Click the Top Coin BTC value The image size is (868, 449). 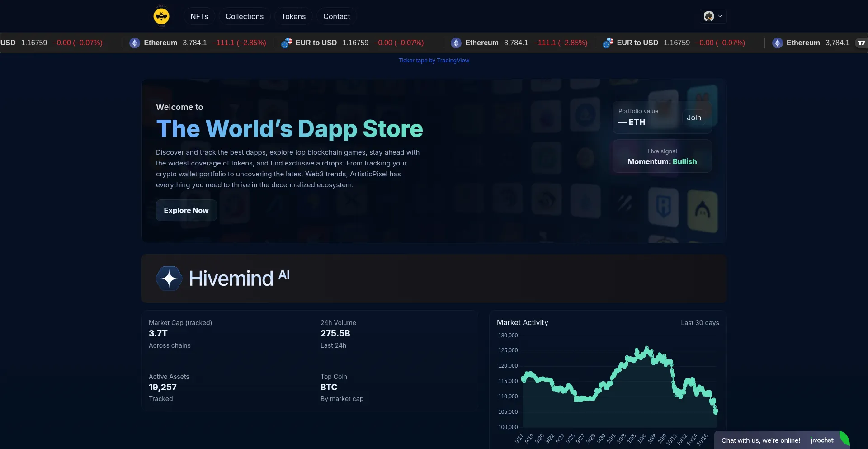tap(329, 387)
